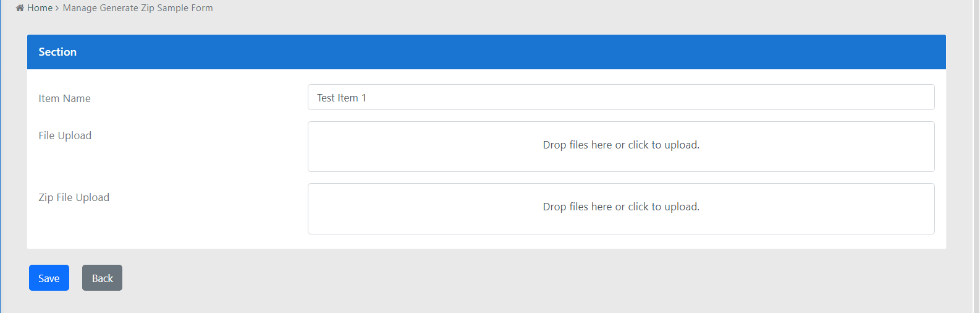This screenshot has width=980, height=313.
Task: Click the vertical scrollbar on right edge
Action: [x=976, y=156]
